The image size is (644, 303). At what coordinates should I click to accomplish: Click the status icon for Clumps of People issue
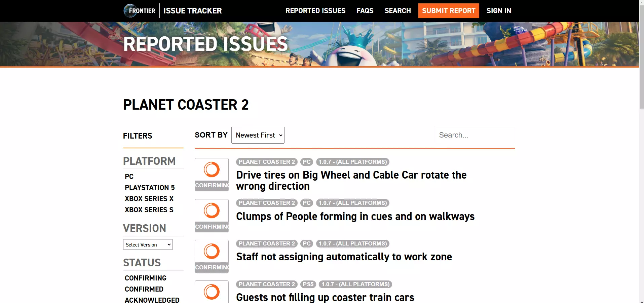212,216
